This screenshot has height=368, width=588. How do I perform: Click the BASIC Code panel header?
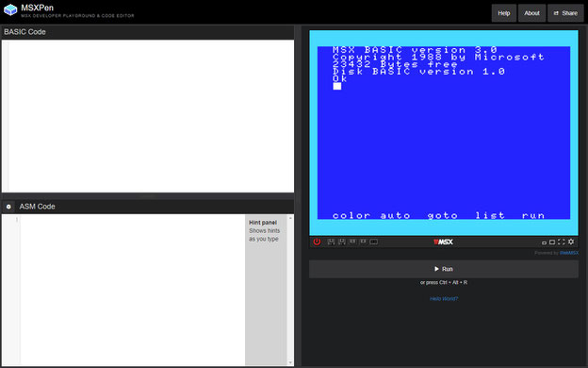148,32
